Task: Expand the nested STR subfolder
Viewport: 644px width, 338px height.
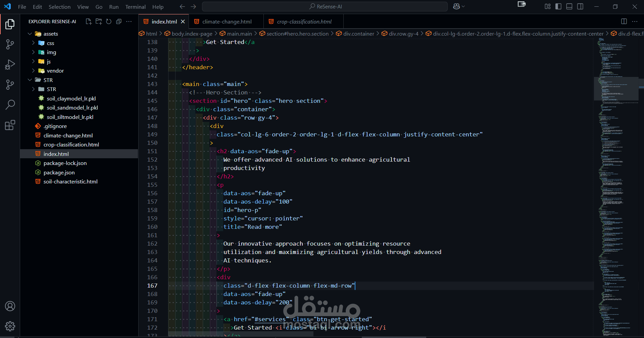Action: pyautogui.click(x=33, y=89)
